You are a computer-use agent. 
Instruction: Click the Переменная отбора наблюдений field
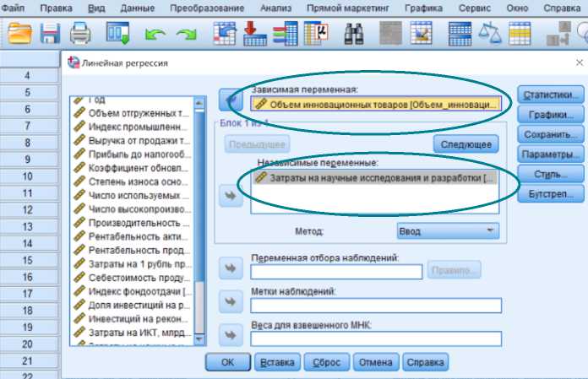click(x=336, y=272)
